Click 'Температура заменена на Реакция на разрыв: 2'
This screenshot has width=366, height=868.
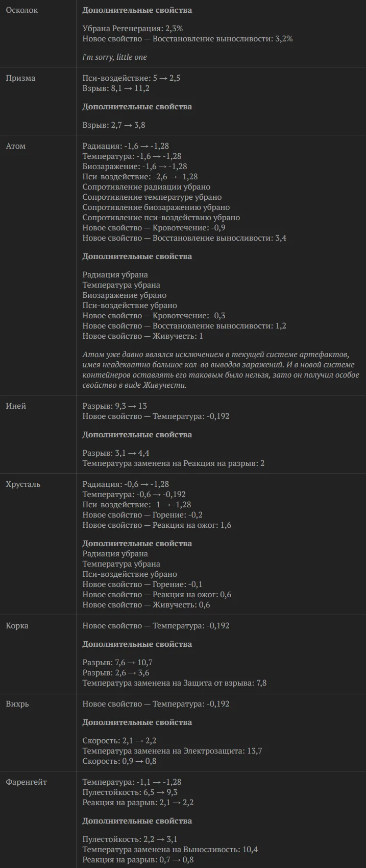pos(174,463)
